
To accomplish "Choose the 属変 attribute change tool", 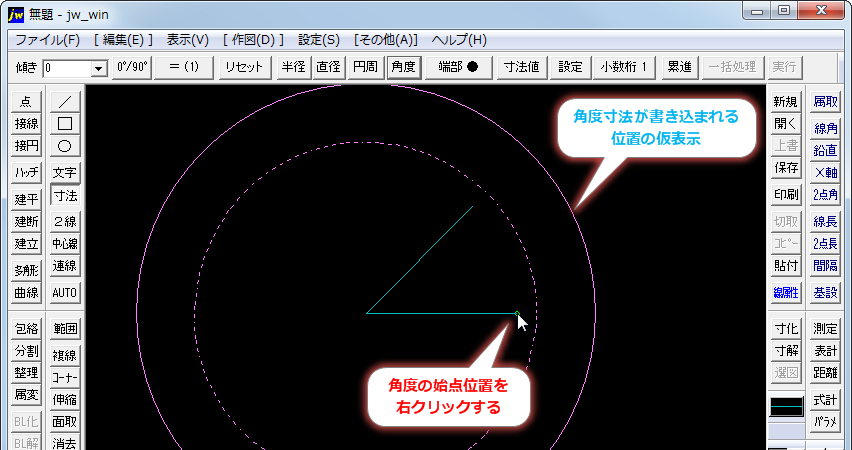I will [26, 395].
